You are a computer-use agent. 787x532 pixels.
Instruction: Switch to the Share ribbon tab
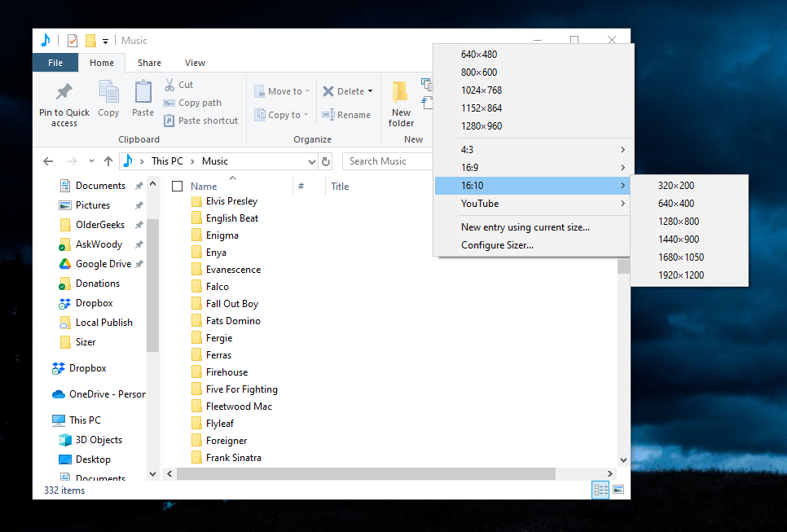[149, 63]
